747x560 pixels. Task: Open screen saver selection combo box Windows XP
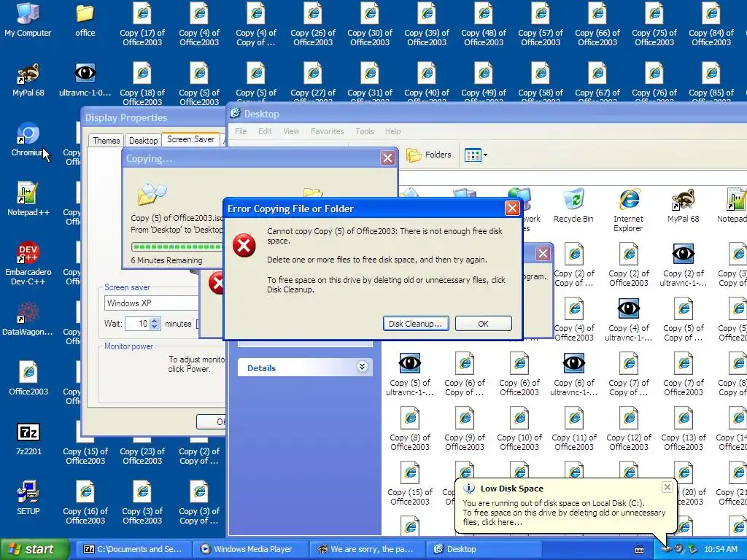(x=152, y=303)
